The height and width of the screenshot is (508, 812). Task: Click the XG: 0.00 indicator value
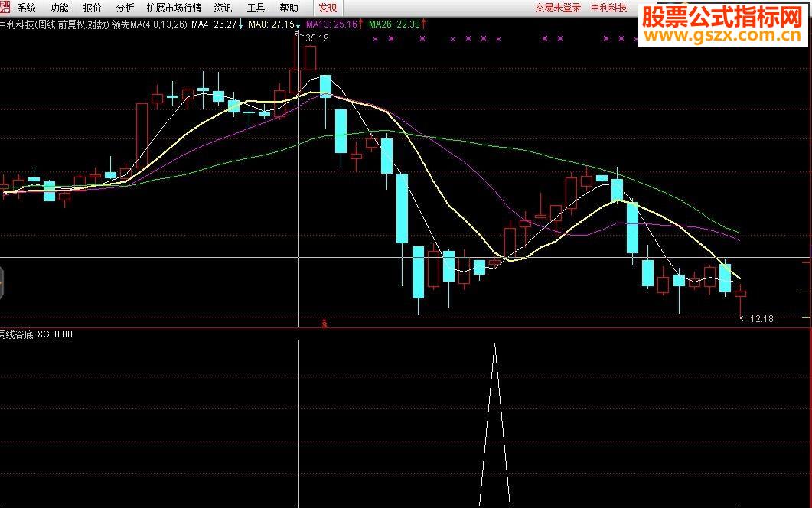(54, 334)
